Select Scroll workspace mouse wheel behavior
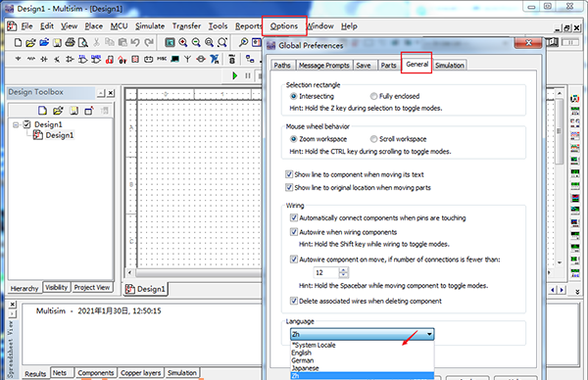This screenshot has width=588, height=380. click(373, 139)
